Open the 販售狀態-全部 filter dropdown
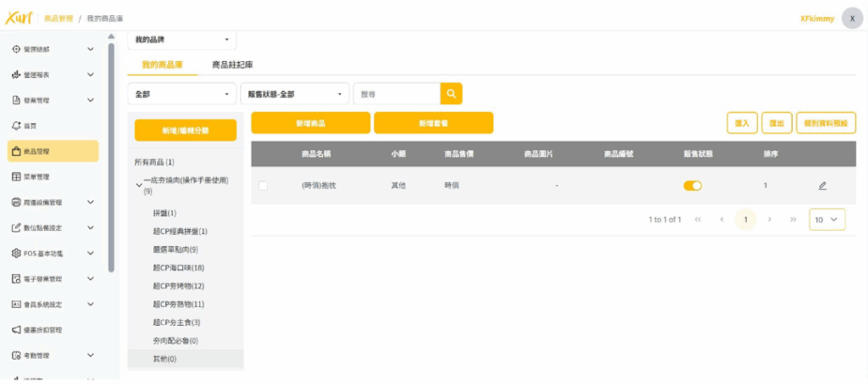Image resolution: width=868 pixels, height=386 pixels. pos(294,94)
